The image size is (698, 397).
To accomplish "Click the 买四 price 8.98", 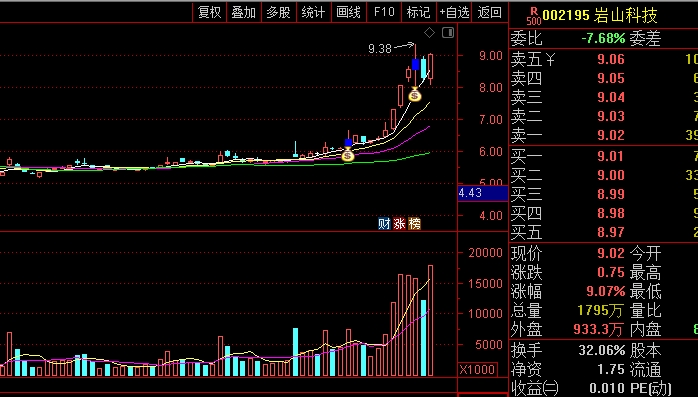I will [x=611, y=214].
